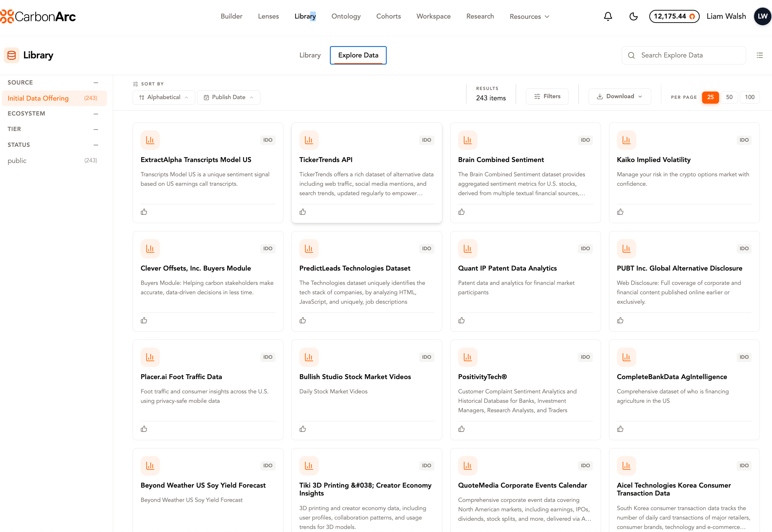Like the CompleteBankData AgIntelligence card
Viewport: 772px width, 532px height.
[620, 429]
